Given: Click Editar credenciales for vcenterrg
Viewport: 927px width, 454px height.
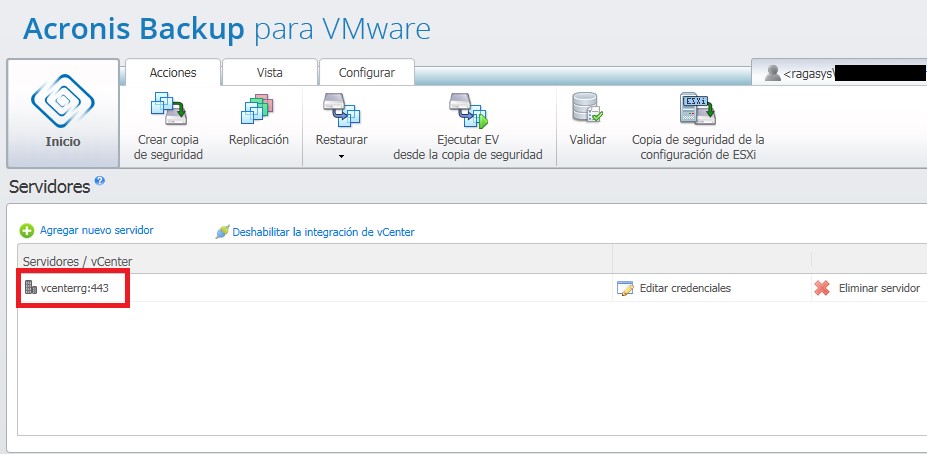Looking at the screenshot, I should 684,288.
